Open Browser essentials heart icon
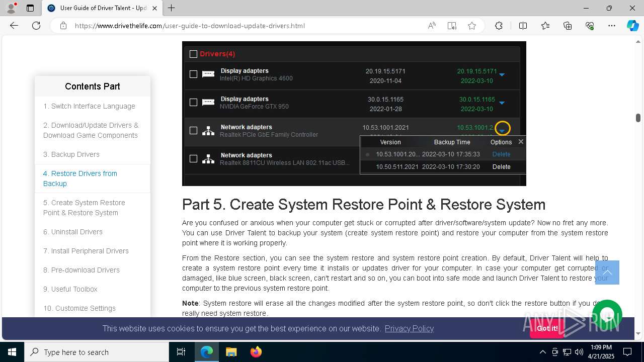This screenshot has height=362, width=644. 590,26
